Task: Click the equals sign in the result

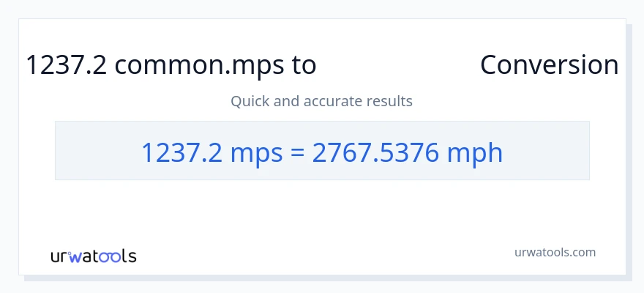Action: pos(297,152)
